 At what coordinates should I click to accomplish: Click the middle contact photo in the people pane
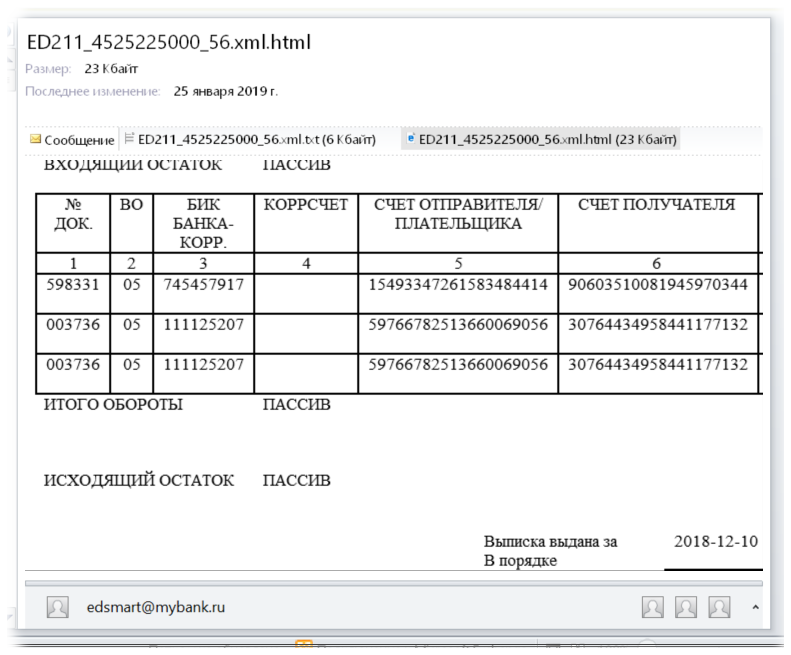pyautogui.click(x=686, y=607)
